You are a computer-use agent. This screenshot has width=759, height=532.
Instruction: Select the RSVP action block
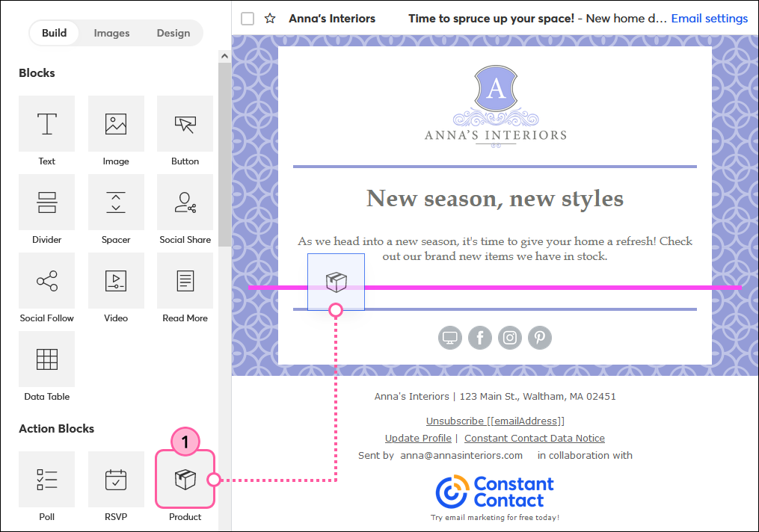pyautogui.click(x=116, y=479)
